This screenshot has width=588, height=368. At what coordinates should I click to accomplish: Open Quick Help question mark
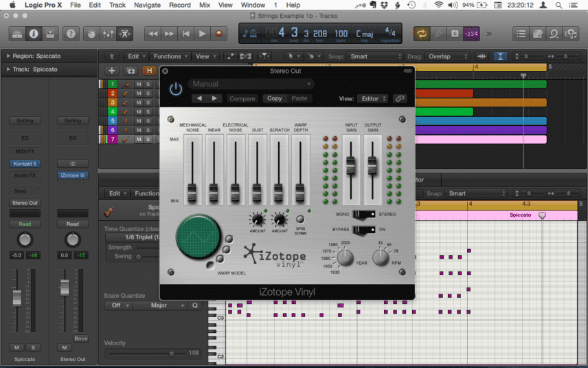(x=71, y=34)
